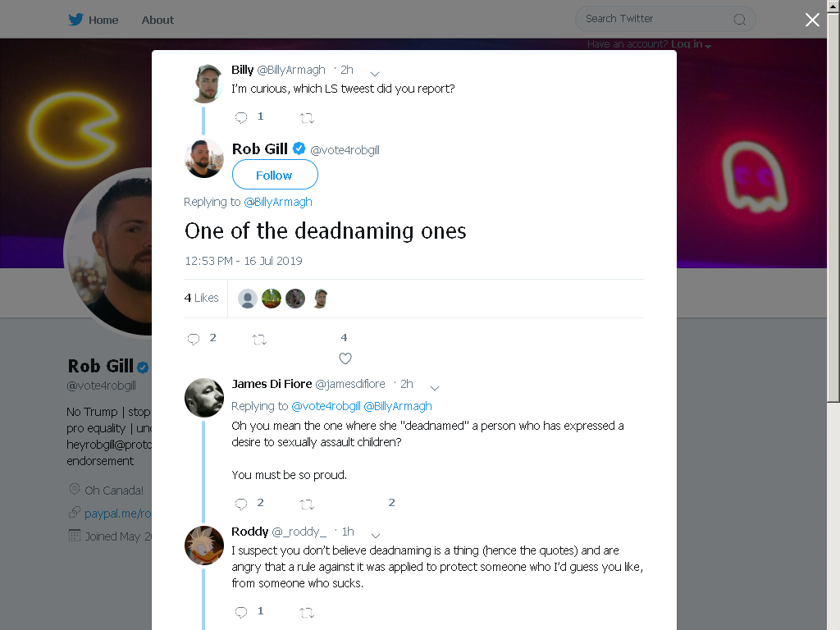Follow Rob Gill
Viewport: 840px width, 630px height.
coord(275,175)
